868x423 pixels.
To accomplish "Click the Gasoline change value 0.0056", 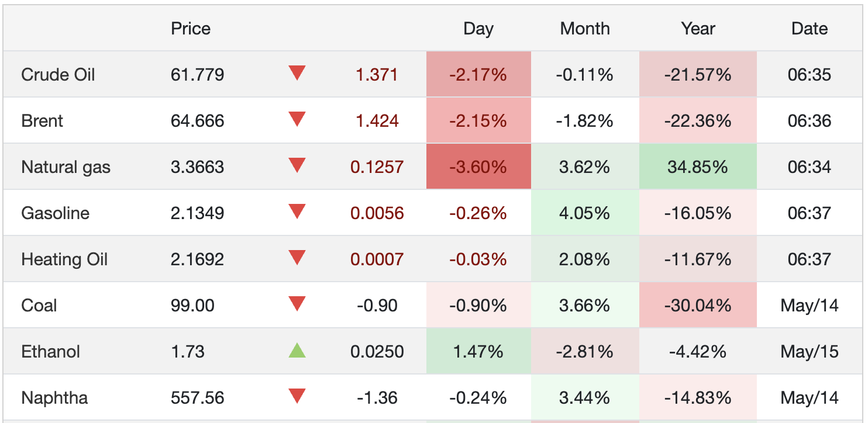I will [x=377, y=213].
